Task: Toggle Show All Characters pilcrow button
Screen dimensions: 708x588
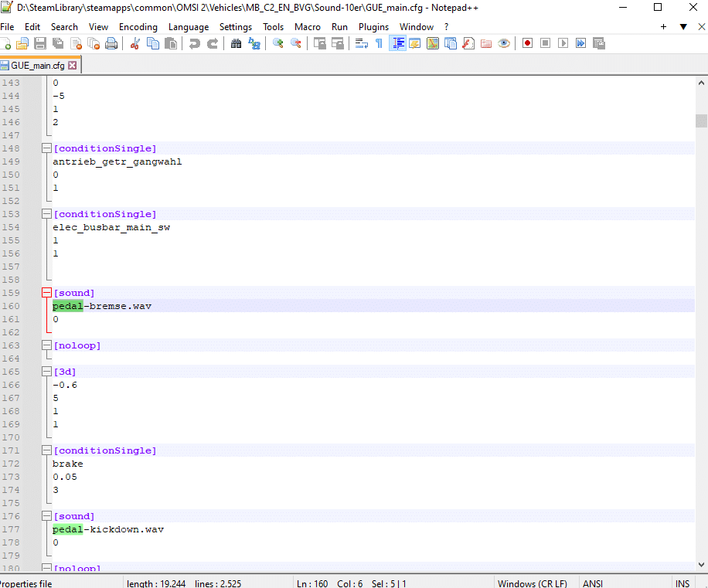Action: 379,44
